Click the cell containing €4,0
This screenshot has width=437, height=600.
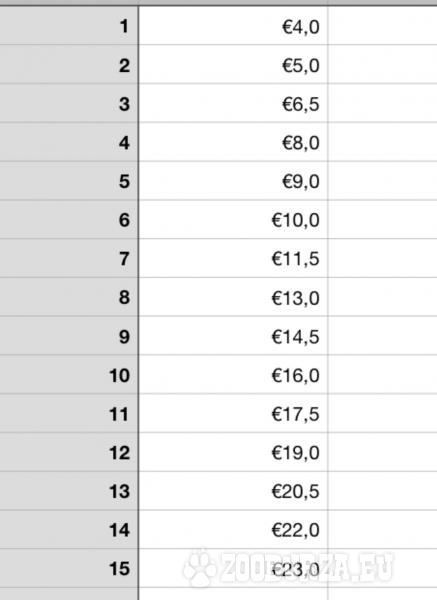[x=233, y=26]
